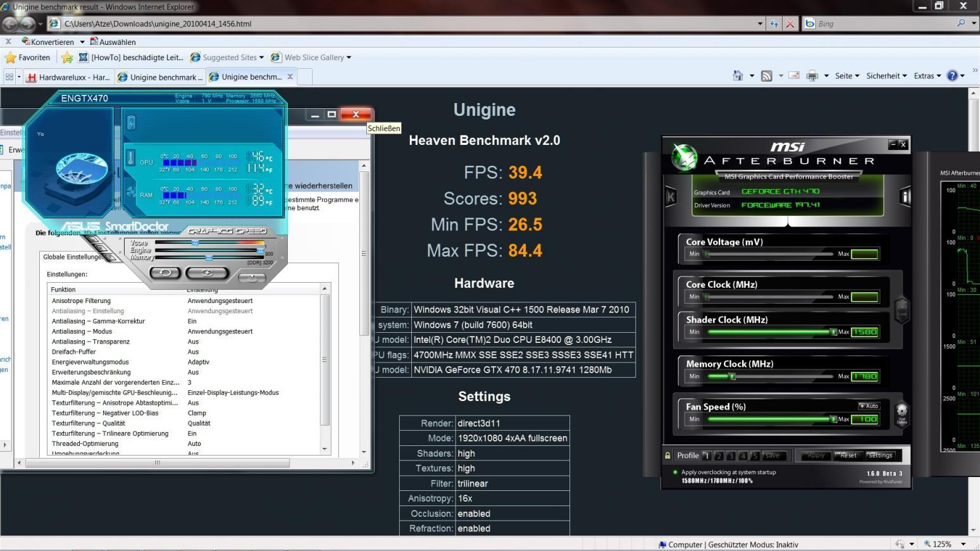The height and width of the screenshot is (551, 980).
Task: Select Afterburner profile slot 2
Action: [x=719, y=455]
